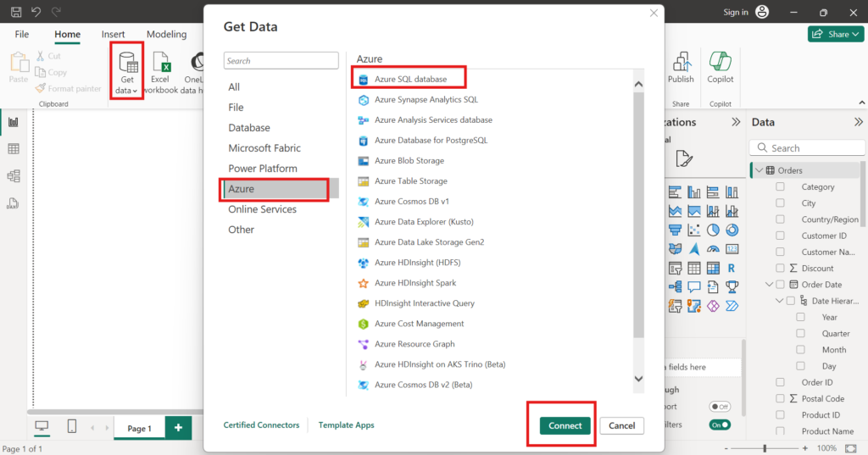Viewport: 868px width, 455px height.
Task: Click mobile layout icon at bottom
Action: pos(72,426)
